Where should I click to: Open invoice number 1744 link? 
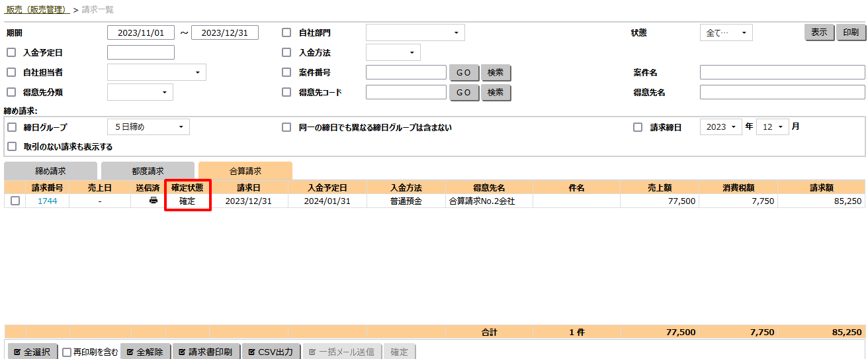(x=47, y=201)
